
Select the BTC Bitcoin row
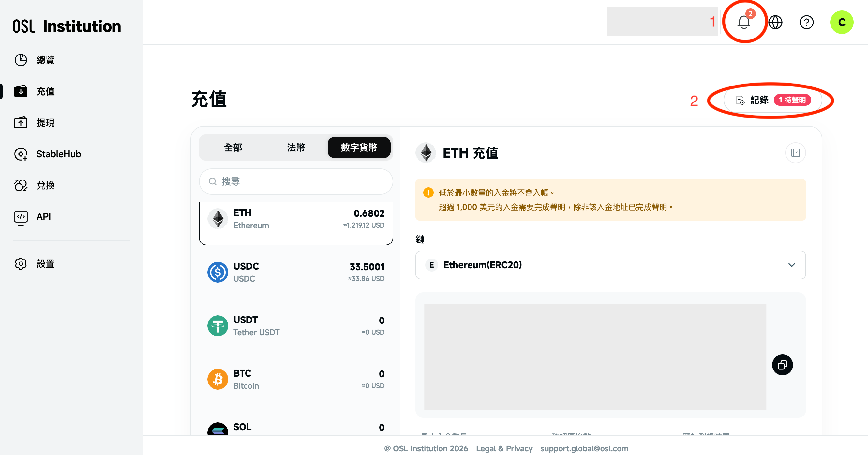click(x=296, y=379)
